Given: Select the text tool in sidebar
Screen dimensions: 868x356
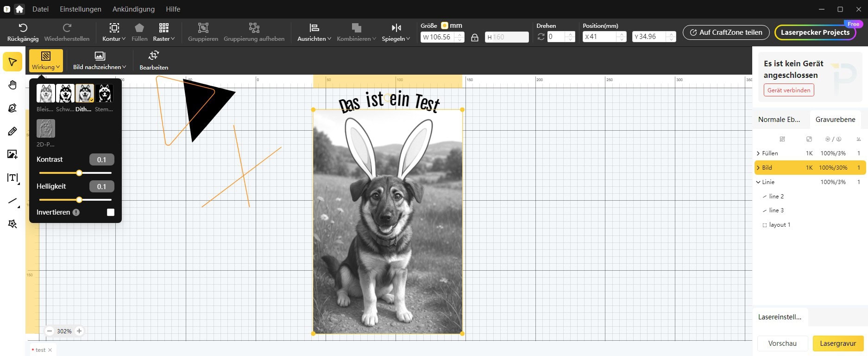Looking at the screenshot, I should pos(13,178).
